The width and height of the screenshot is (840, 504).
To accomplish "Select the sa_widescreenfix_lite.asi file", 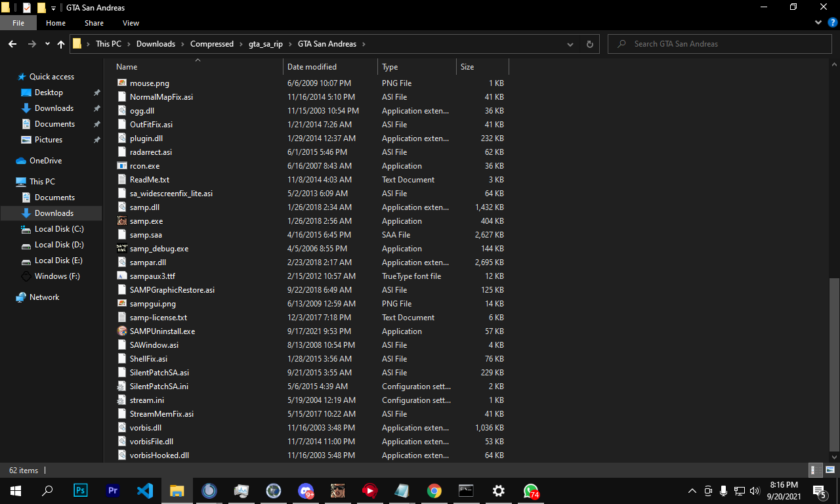I will 171,194.
